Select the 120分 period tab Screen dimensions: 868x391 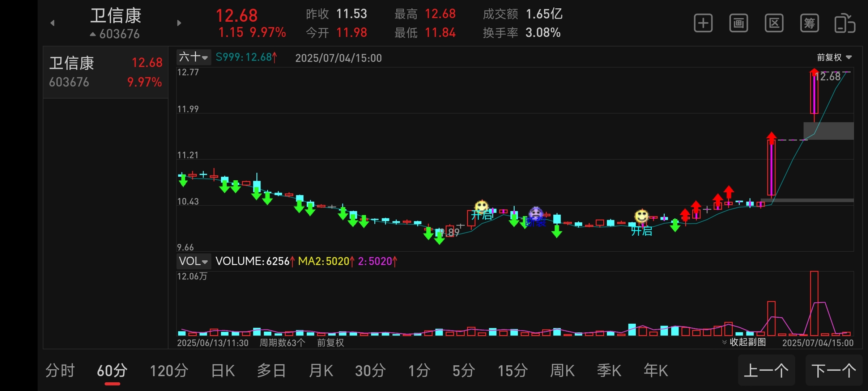pos(169,370)
